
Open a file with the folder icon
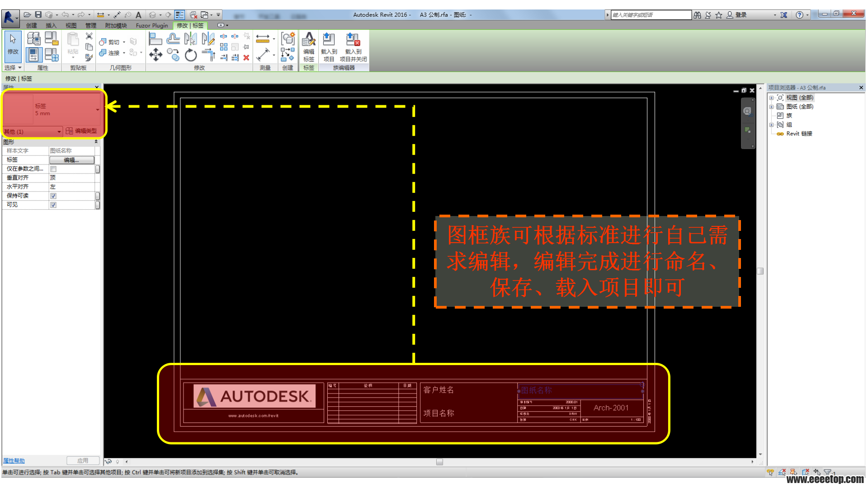click(27, 15)
